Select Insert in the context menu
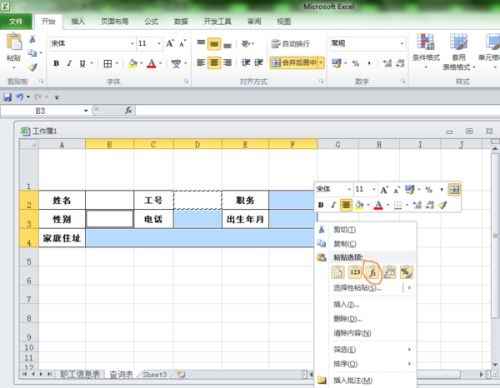This screenshot has width=500, height=388. [x=366, y=304]
